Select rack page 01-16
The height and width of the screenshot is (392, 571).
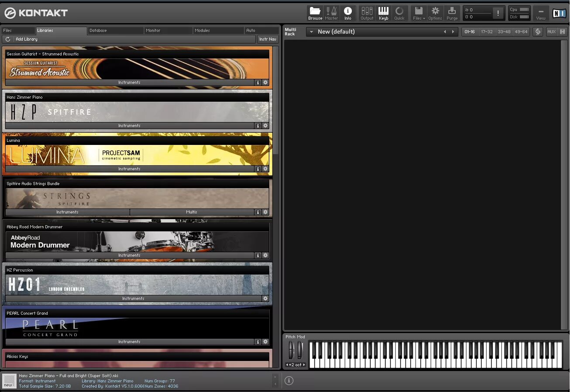(470, 32)
